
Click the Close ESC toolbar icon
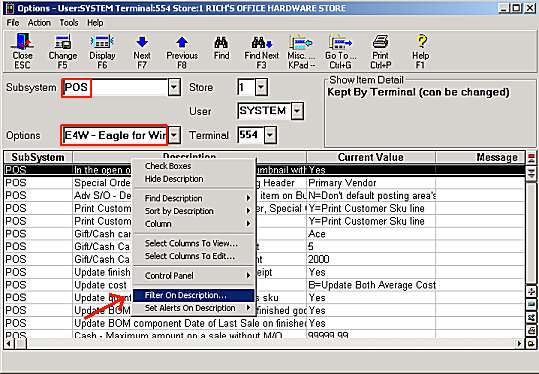(22, 51)
